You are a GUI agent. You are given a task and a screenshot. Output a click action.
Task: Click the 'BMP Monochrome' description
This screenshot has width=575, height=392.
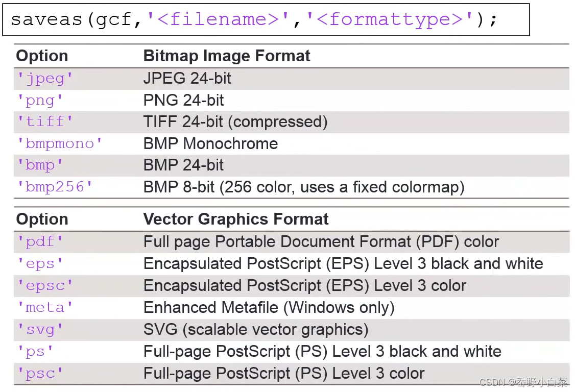click(x=210, y=143)
